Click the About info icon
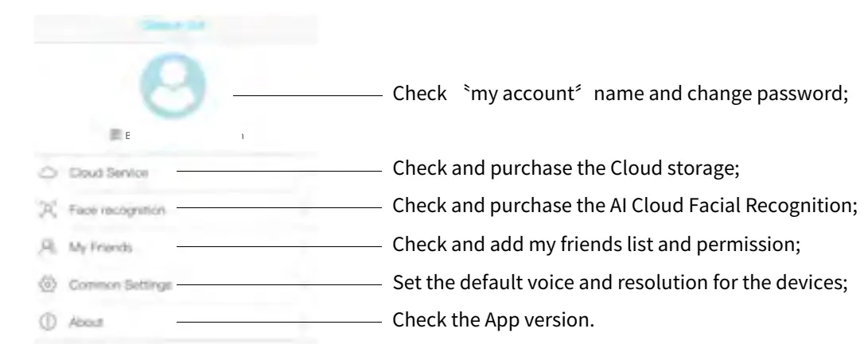The image size is (868, 344). coord(46,323)
